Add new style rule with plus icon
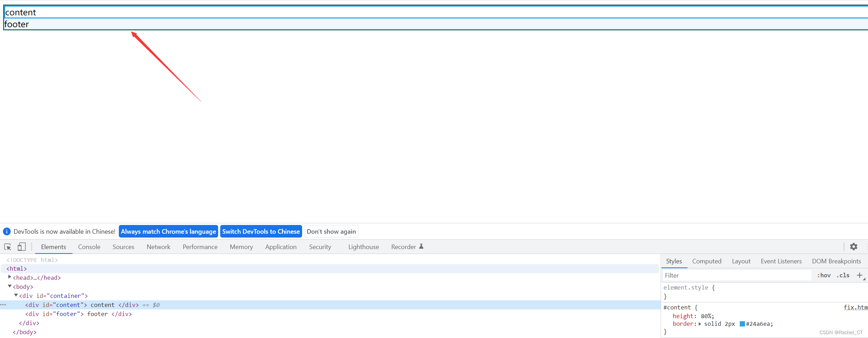This screenshot has width=868, height=338. point(860,275)
